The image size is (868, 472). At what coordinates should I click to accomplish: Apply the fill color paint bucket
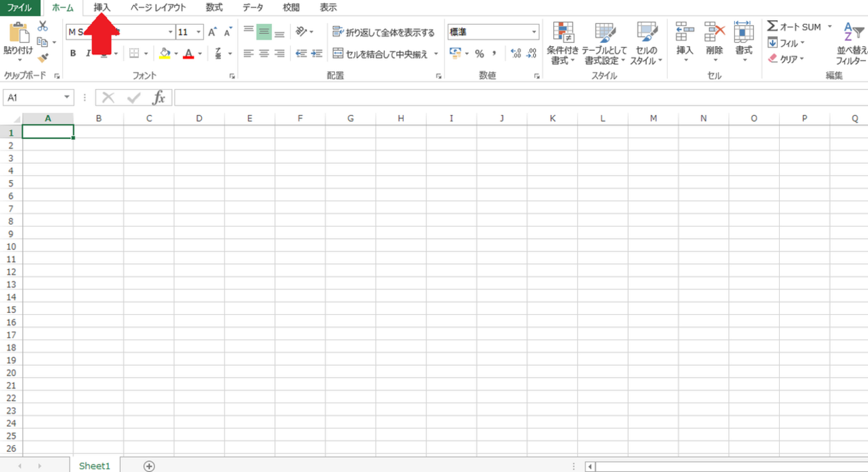coord(166,53)
